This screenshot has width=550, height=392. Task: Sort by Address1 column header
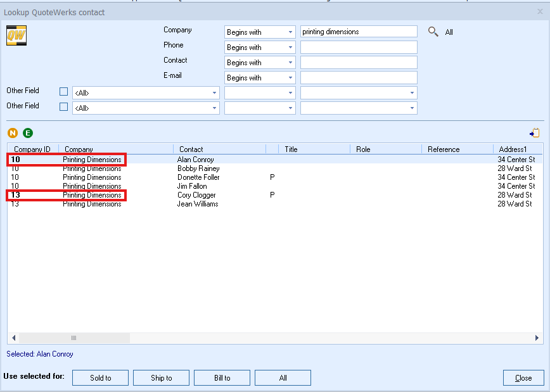click(x=518, y=149)
